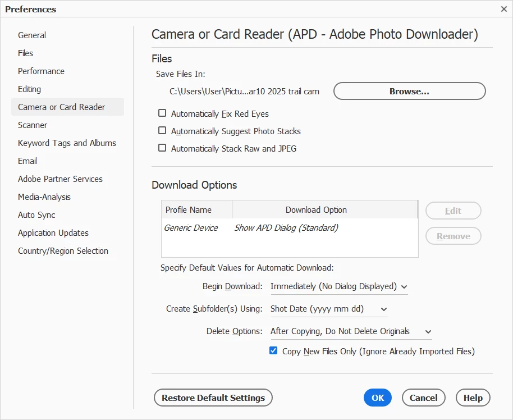This screenshot has height=420, width=513.
Task: Open the Scanner preferences section
Action: point(33,125)
